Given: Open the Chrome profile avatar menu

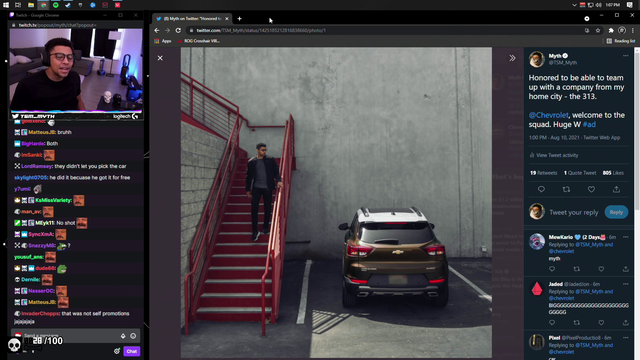Looking at the screenshot, I should click(x=622, y=30).
